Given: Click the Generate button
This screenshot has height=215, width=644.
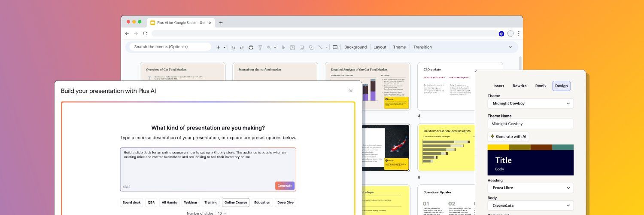Looking at the screenshot, I should point(285,186).
